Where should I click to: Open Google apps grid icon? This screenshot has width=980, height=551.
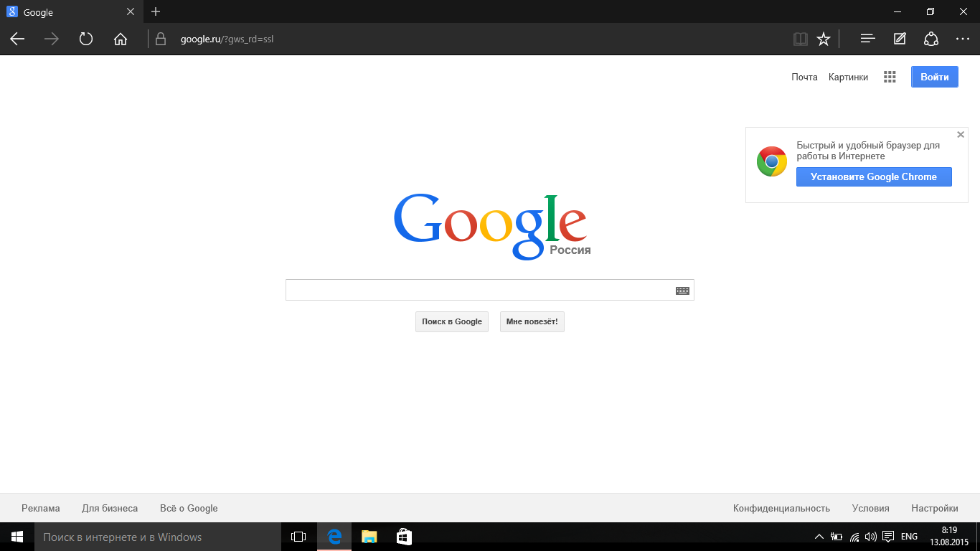click(890, 77)
